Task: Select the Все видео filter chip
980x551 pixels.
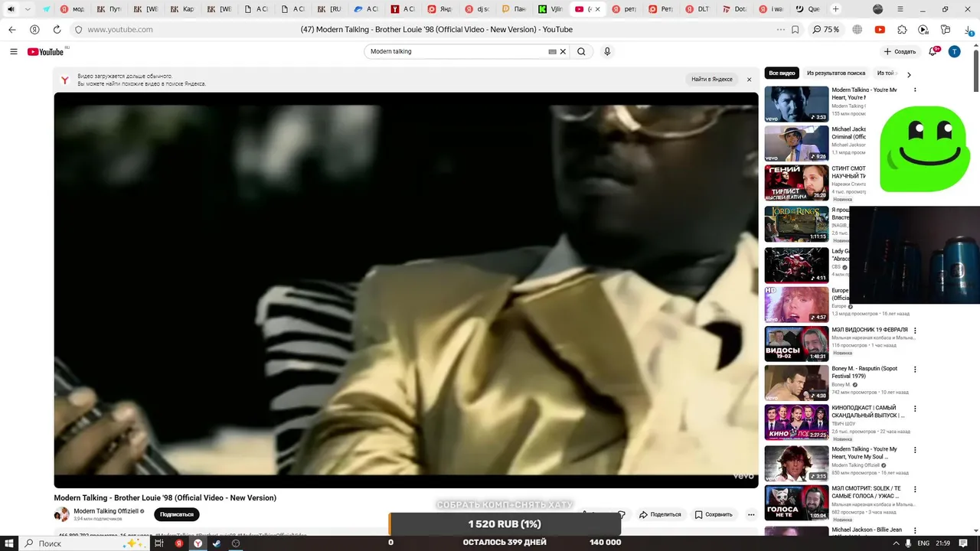Action: click(782, 73)
